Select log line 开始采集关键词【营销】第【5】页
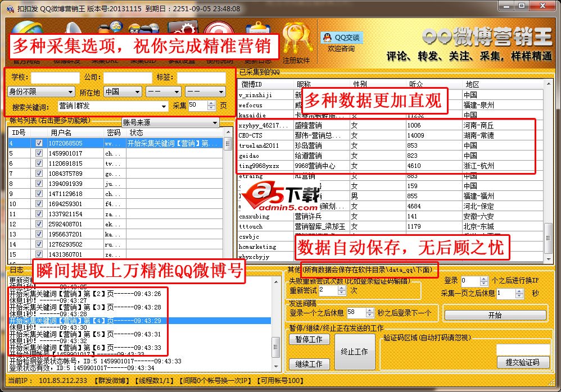Viewport: 561px width, 392px height. point(85,334)
